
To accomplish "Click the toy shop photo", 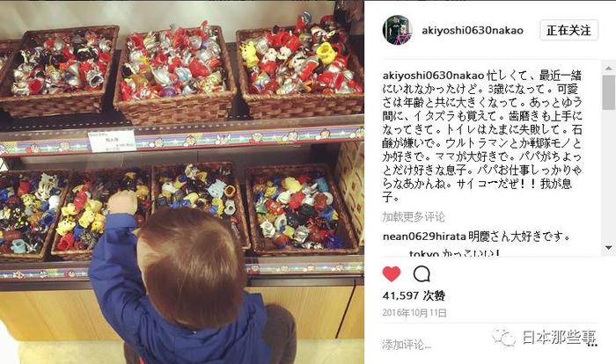I will click(x=182, y=182).
